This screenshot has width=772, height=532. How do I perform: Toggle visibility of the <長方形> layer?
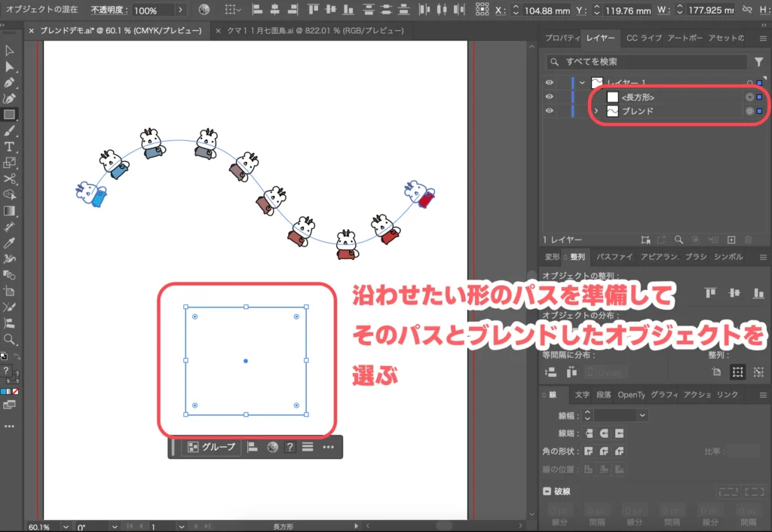tap(550, 96)
